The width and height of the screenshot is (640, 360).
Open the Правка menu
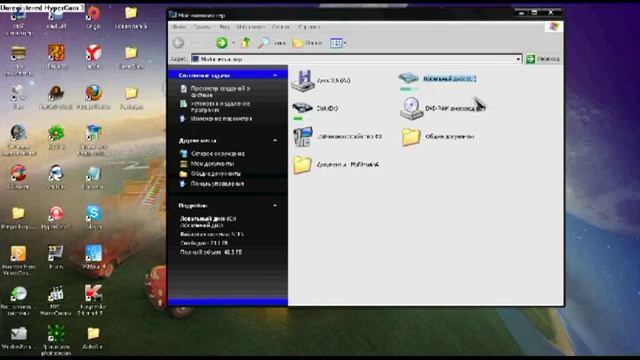202,27
